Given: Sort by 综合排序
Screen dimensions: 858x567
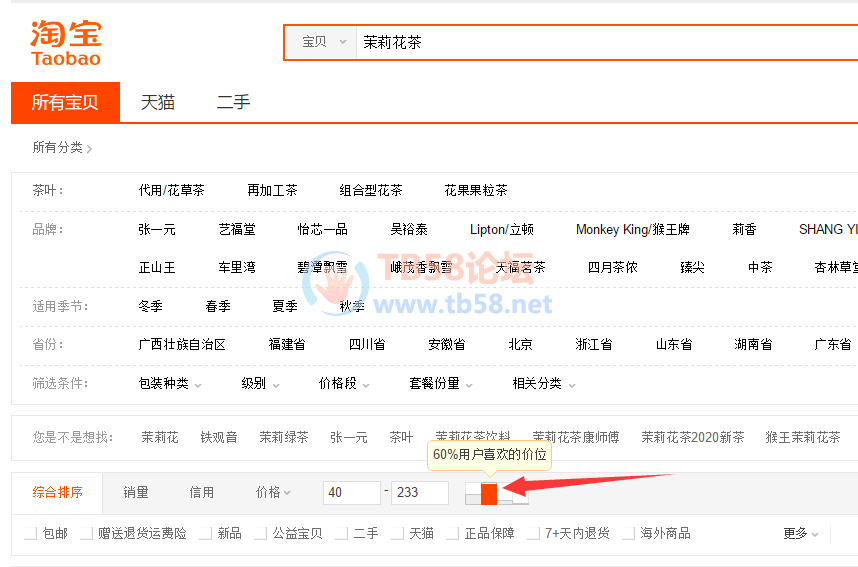Looking at the screenshot, I should 57,493.
